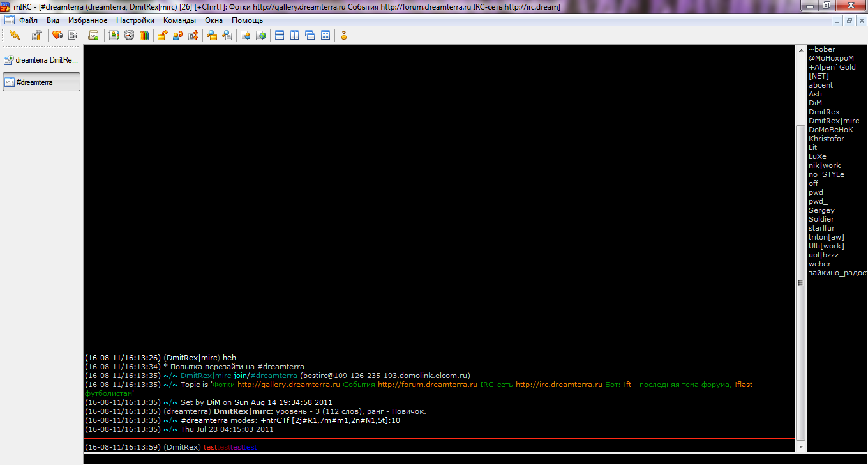Select DiM in the nick list
The image size is (868, 465).
coord(815,103)
